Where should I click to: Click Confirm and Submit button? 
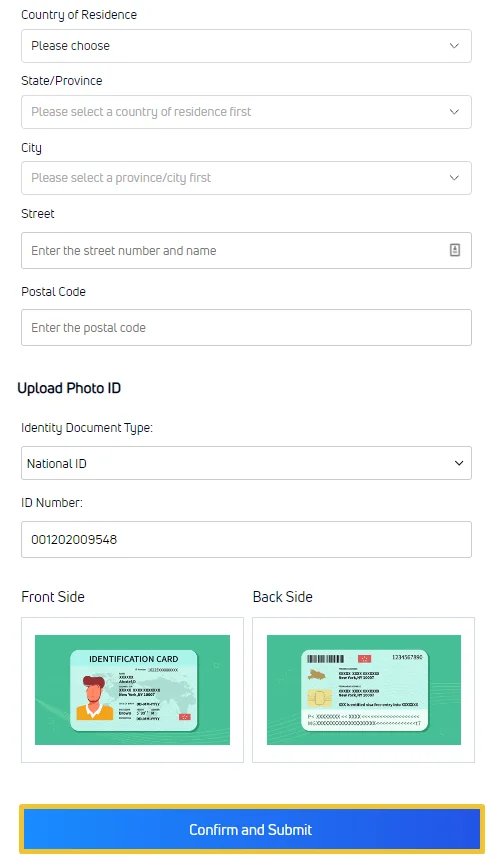[x=252, y=830]
